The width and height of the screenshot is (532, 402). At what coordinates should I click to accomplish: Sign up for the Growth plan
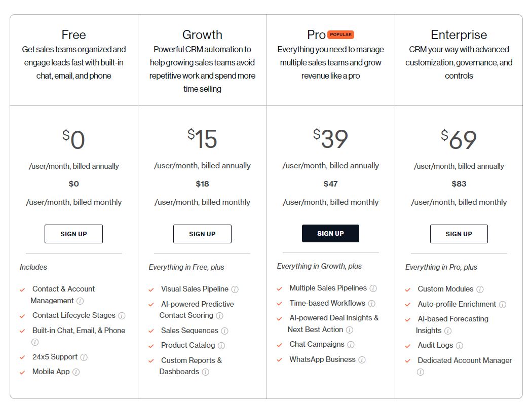(x=202, y=234)
